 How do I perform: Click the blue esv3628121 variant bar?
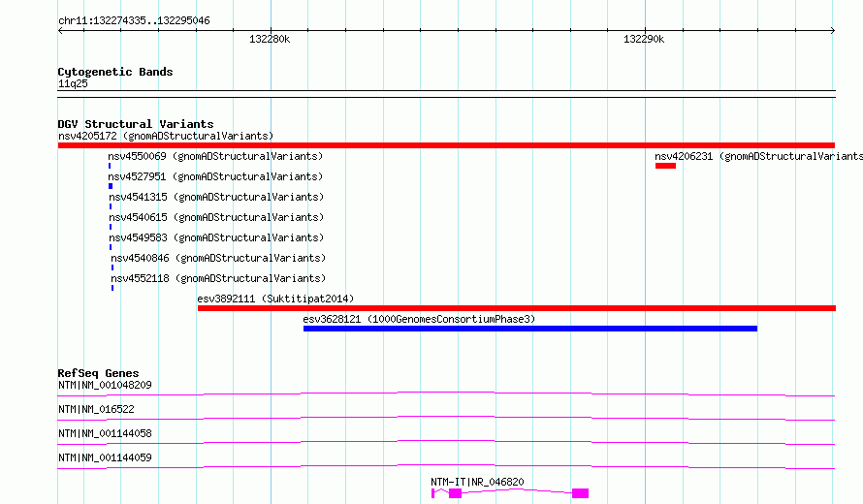pos(530,329)
